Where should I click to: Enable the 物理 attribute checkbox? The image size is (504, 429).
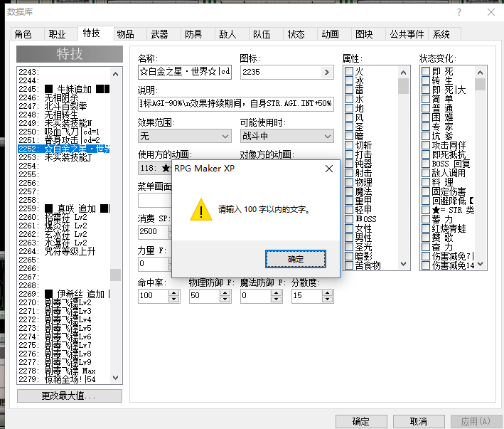349,182
